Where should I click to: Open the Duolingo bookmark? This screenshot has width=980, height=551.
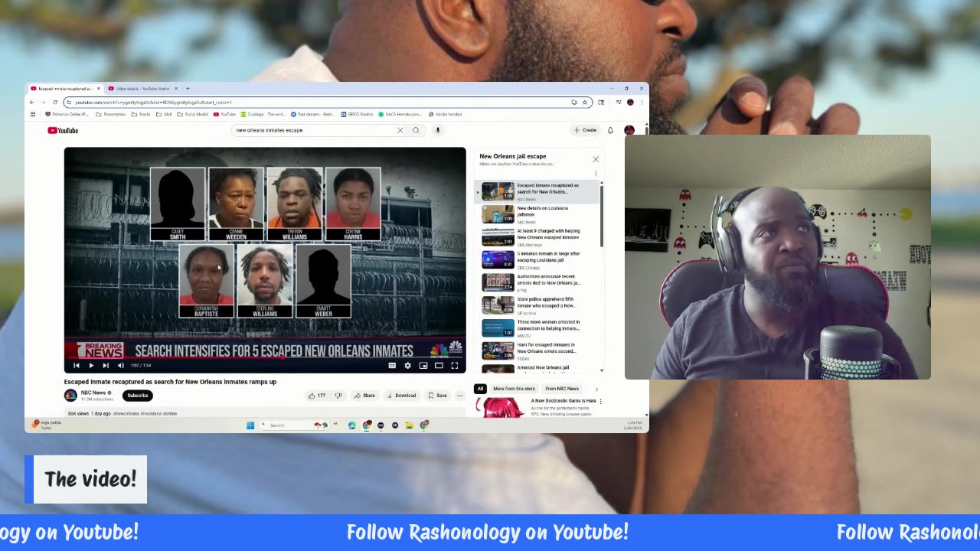(x=263, y=114)
